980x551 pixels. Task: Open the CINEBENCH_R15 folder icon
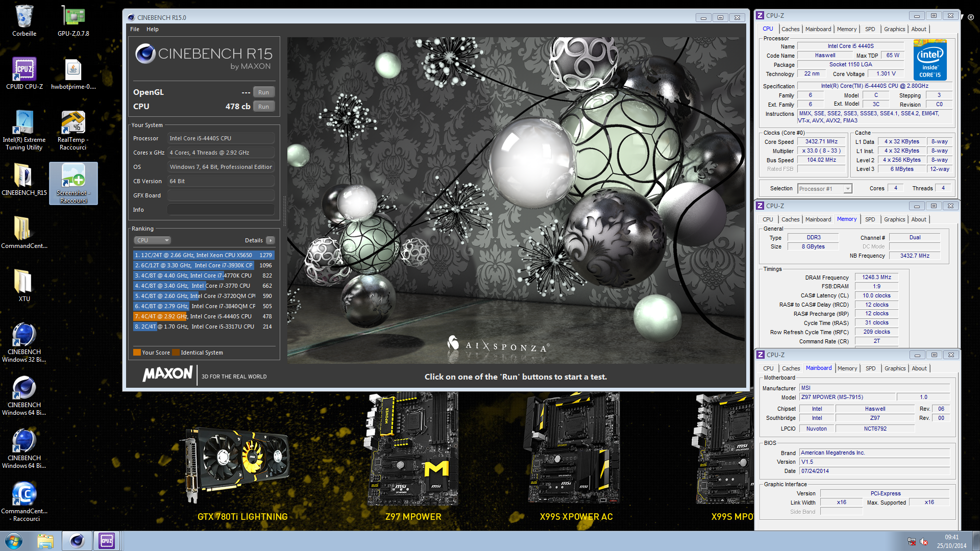pos(24,180)
